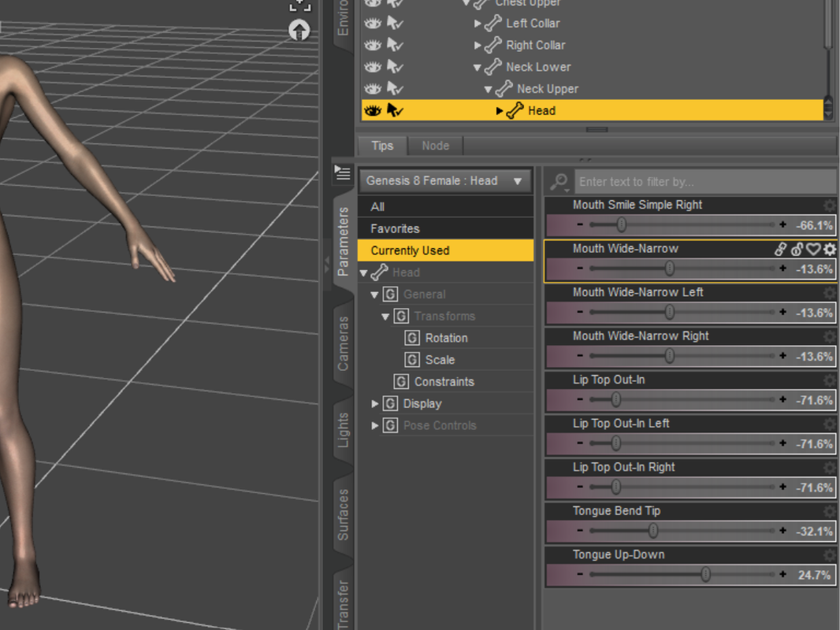Select the Favorites filter category
The height and width of the screenshot is (630, 840).
(445, 228)
